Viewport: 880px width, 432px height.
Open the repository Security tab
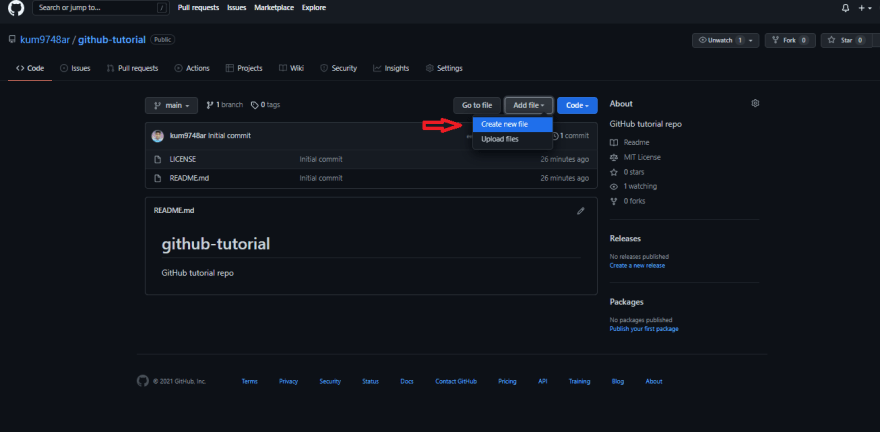click(338, 68)
